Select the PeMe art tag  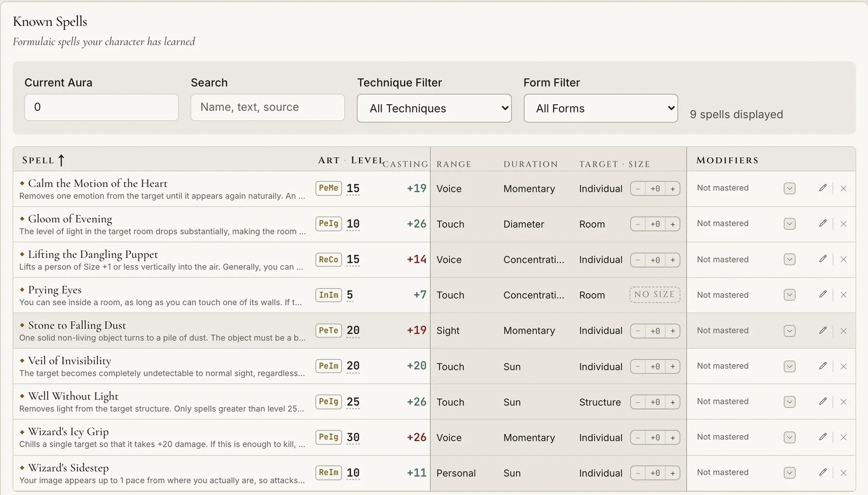[329, 188]
